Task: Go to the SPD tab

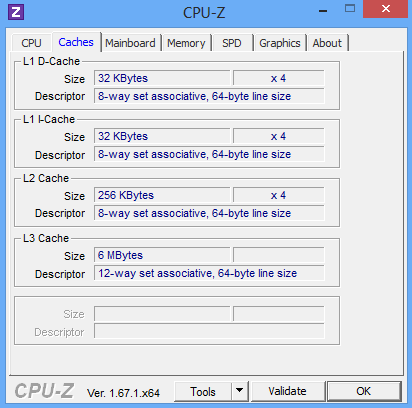Action: coord(232,43)
